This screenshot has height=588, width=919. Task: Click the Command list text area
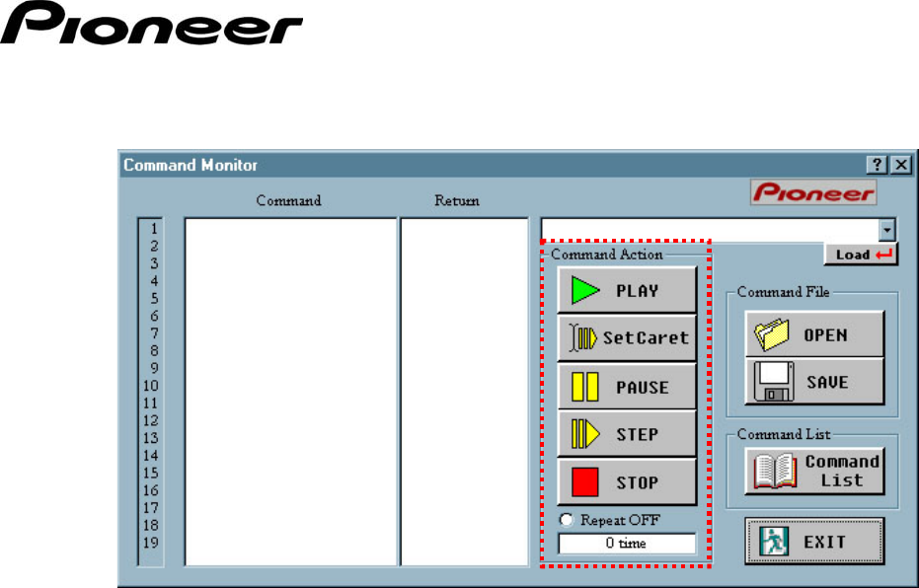290,392
